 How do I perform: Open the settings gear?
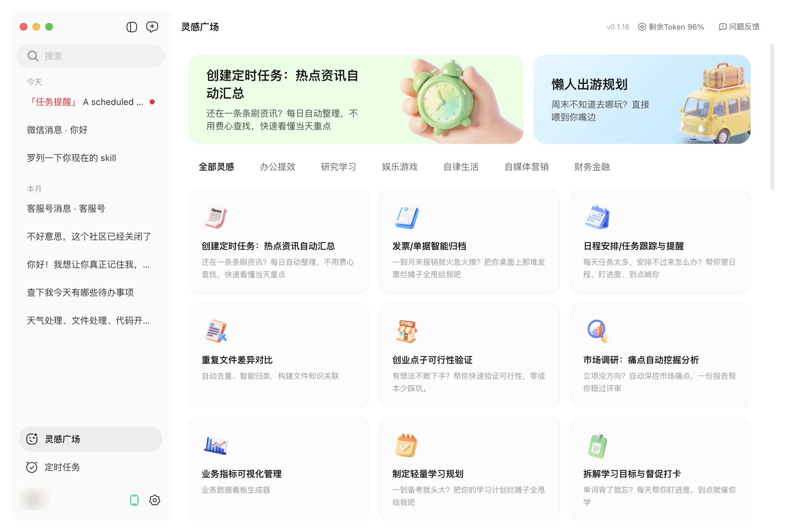click(154, 500)
